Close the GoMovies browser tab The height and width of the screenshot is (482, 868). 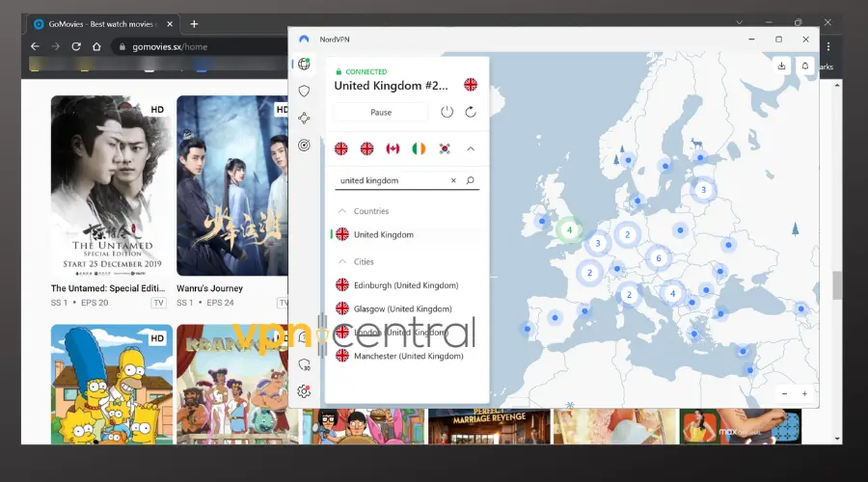coord(170,24)
